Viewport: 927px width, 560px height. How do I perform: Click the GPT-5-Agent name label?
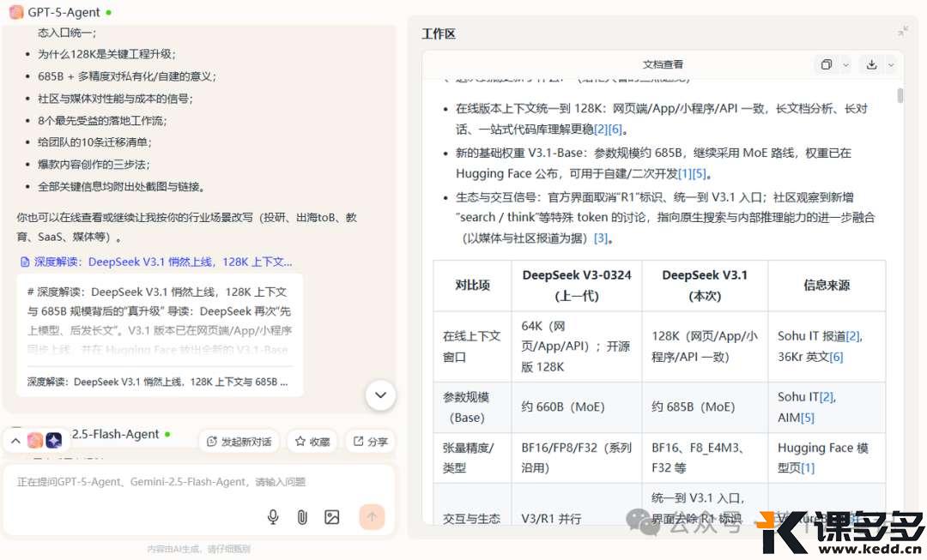point(64,12)
